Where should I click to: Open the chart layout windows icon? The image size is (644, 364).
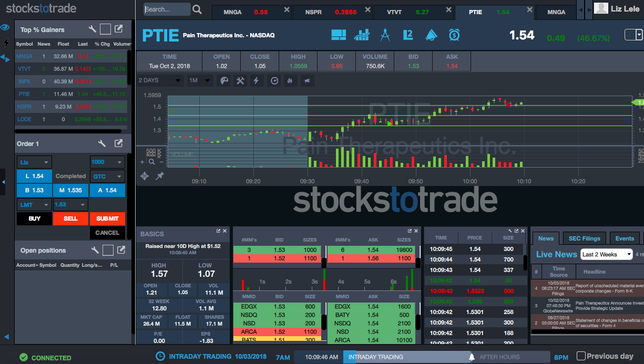pyautogui.click(x=339, y=35)
